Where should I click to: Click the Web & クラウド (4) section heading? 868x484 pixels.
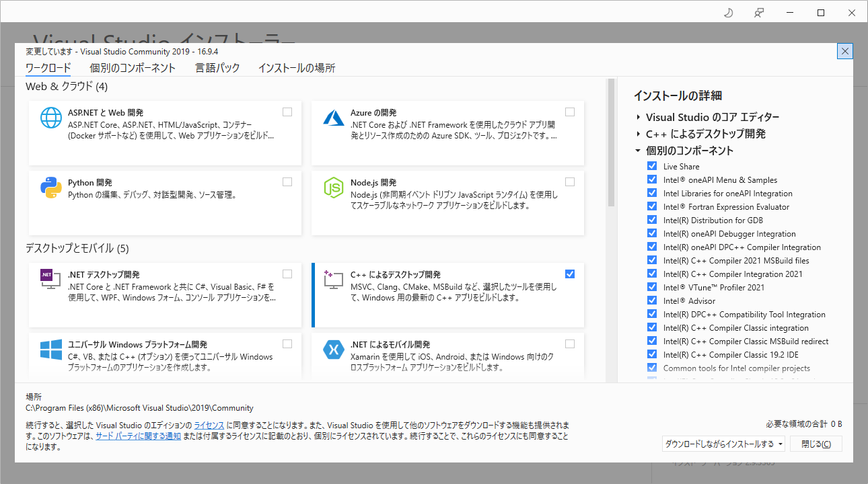click(x=67, y=87)
